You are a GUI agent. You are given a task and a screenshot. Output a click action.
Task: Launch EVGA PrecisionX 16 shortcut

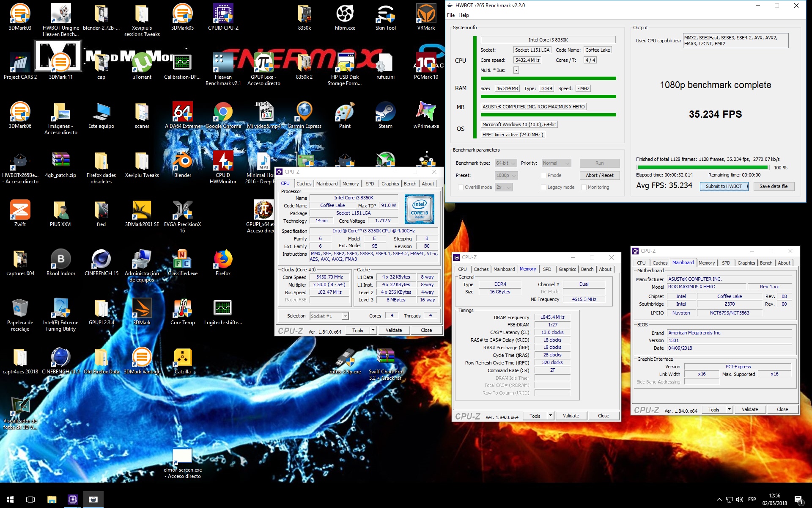[182, 216]
